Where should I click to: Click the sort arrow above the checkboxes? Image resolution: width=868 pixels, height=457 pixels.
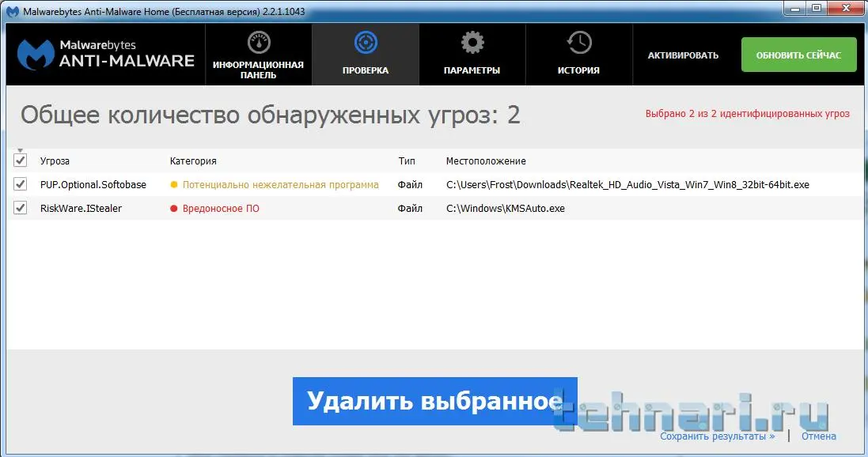click(20, 150)
